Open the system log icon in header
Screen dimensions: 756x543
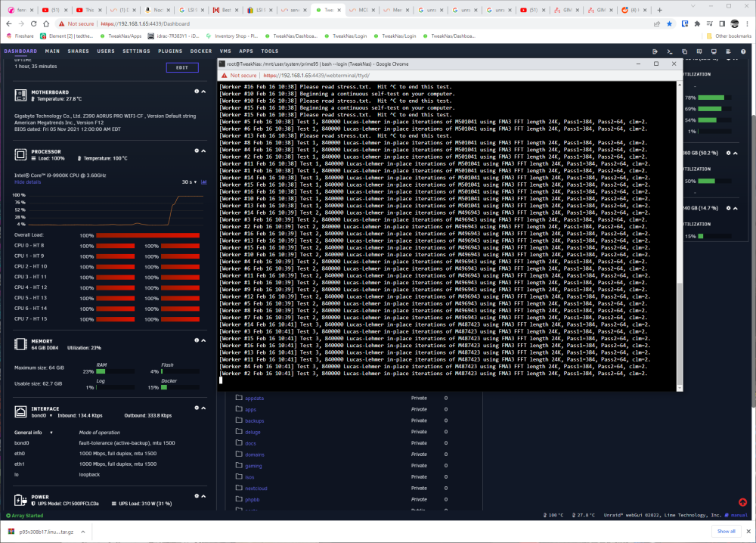[x=728, y=51]
